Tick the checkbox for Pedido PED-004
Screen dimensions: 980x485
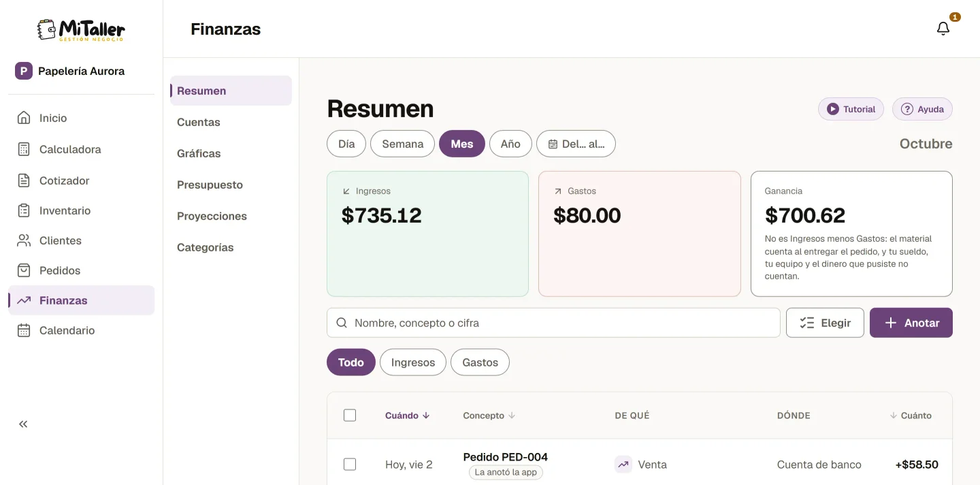tap(350, 465)
